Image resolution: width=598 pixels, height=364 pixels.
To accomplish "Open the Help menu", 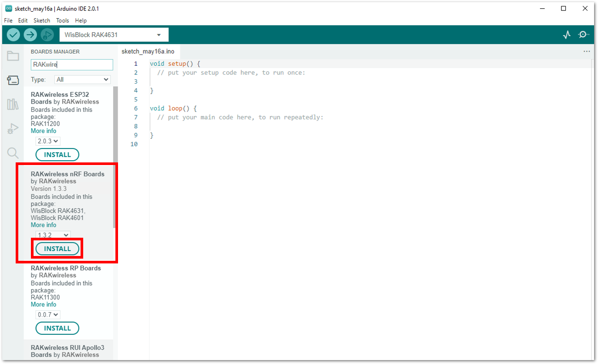I will [81, 20].
